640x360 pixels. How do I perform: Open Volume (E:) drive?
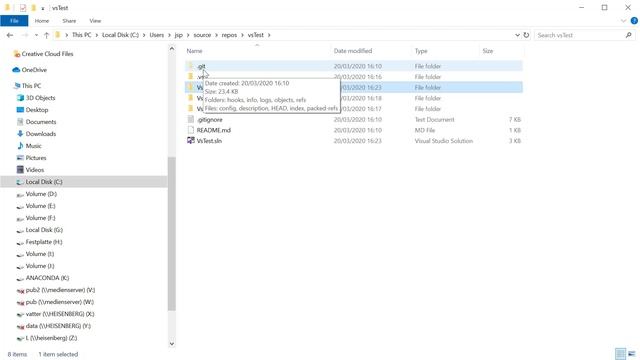40,206
